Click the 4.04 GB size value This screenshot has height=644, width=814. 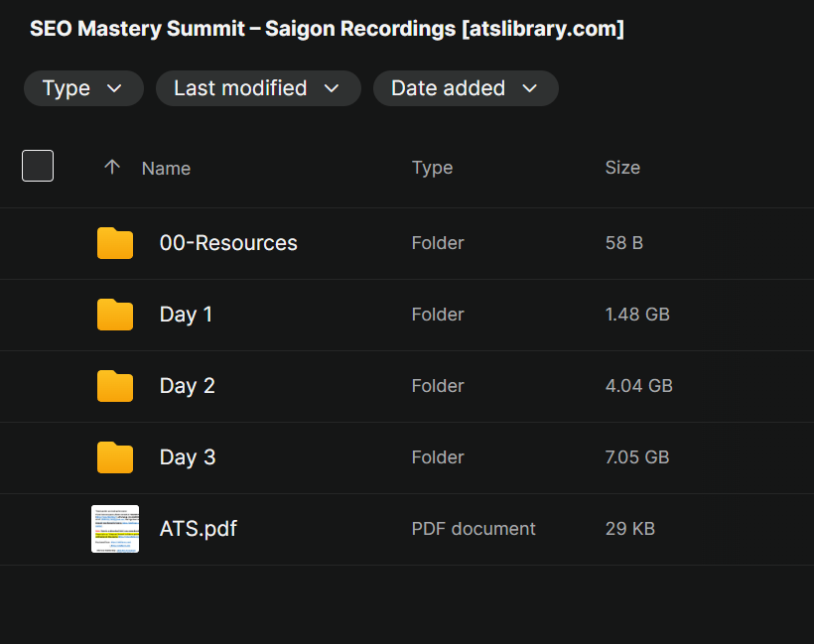pos(639,386)
